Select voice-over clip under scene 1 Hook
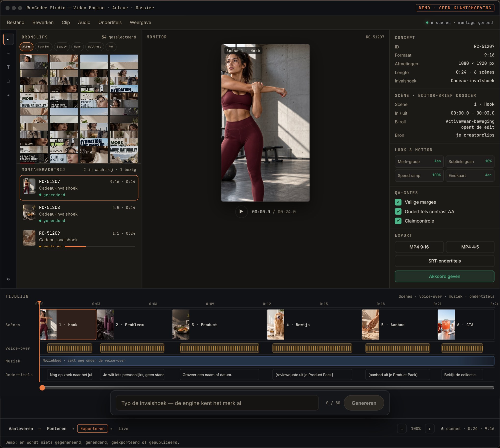 pyautogui.click(x=70, y=348)
